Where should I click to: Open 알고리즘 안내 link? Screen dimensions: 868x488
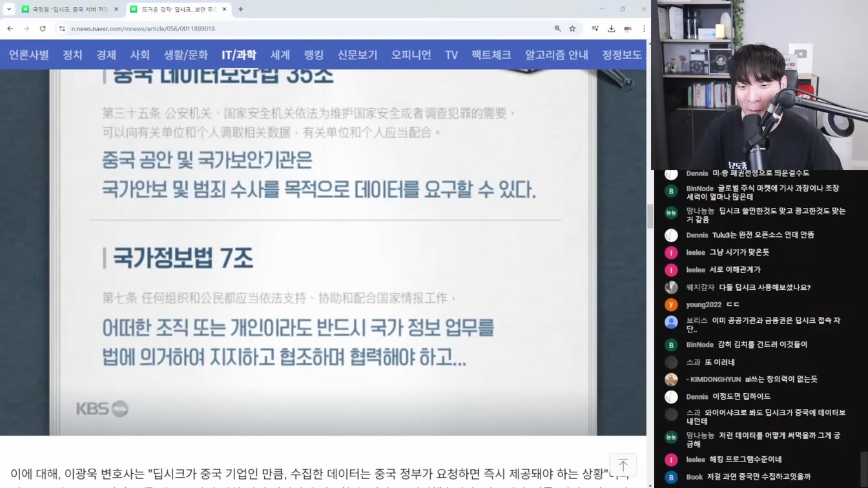(557, 55)
